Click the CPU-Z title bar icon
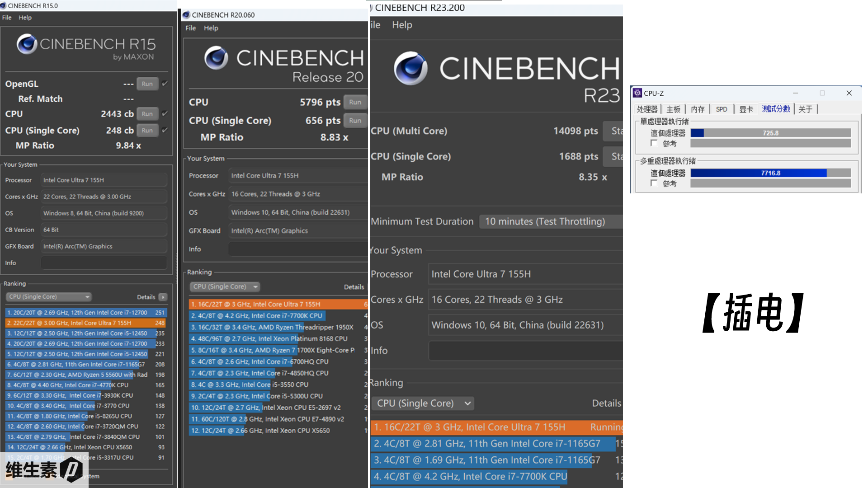Image resolution: width=868 pixels, height=488 pixels. [637, 93]
